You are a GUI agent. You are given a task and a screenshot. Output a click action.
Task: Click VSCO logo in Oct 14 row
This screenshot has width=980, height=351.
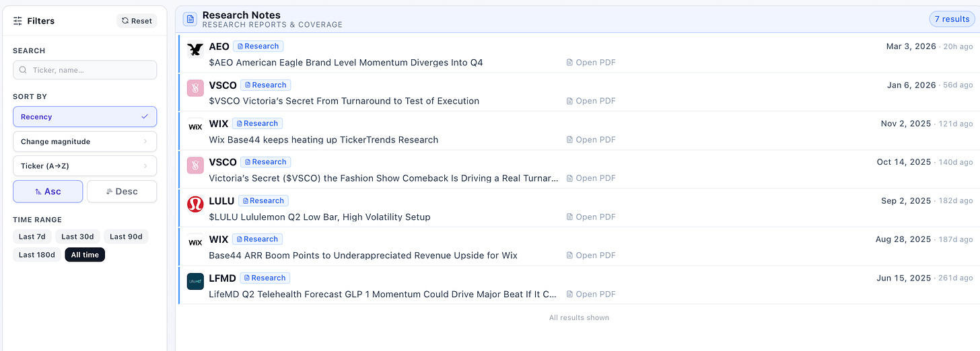click(x=195, y=165)
